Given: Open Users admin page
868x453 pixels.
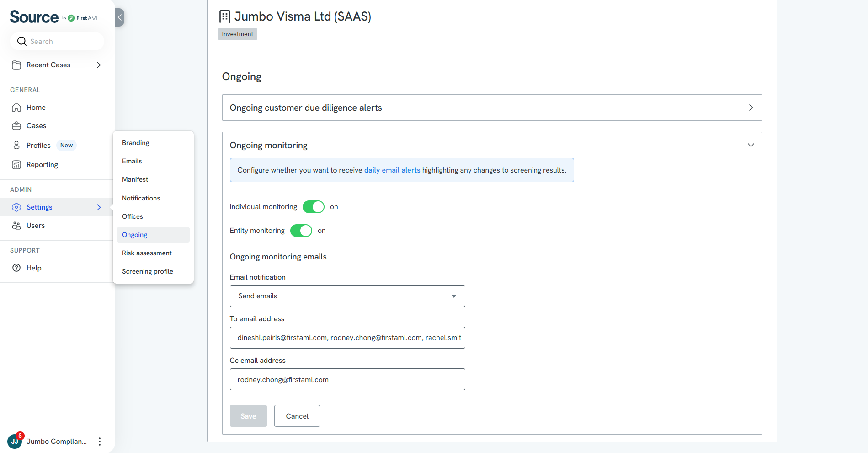Looking at the screenshot, I should [x=36, y=226].
